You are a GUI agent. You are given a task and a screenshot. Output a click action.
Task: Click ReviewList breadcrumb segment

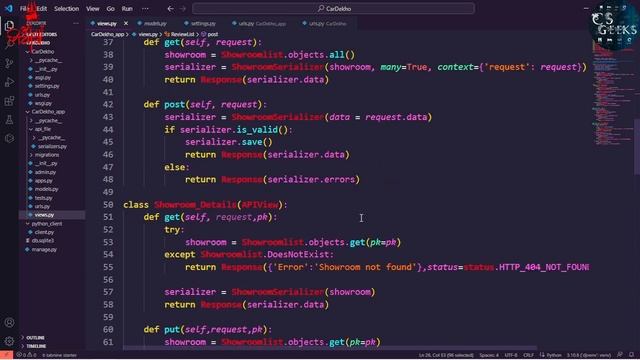tap(180, 34)
